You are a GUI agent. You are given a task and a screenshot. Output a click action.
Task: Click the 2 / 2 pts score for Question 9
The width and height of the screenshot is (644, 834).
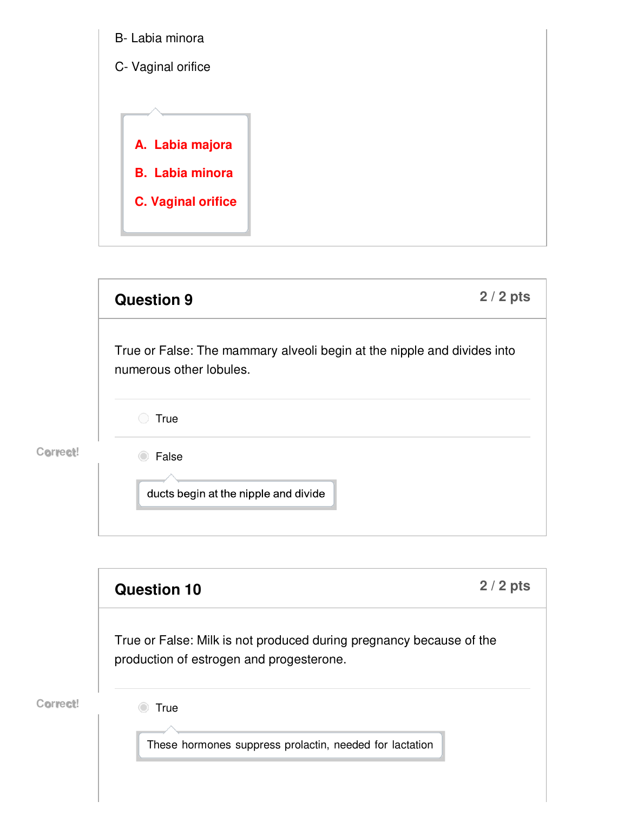[x=504, y=297]
